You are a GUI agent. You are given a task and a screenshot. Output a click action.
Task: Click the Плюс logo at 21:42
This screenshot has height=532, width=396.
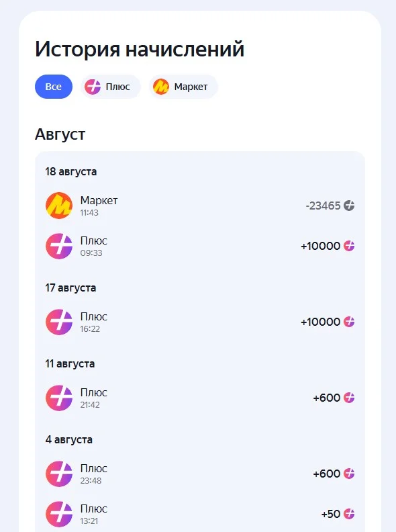tap(59, 398)
